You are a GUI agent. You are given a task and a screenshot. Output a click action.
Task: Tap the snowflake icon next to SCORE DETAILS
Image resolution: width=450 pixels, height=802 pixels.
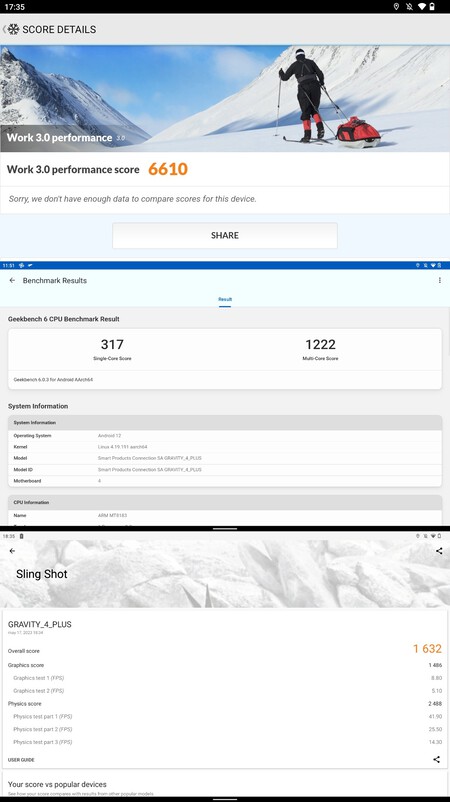pyautogui.click(x=13, y=29)
